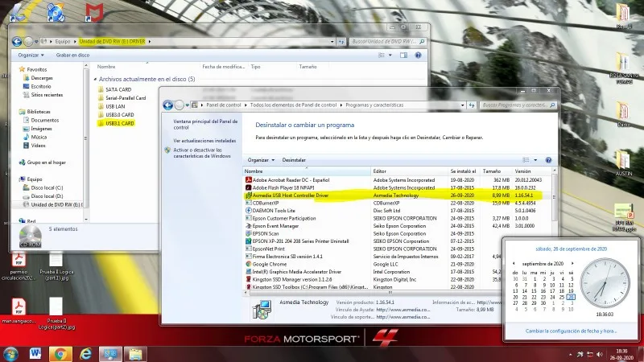Select day 15 in September calendar
This screenshot has width=644, height=362.
534,291
